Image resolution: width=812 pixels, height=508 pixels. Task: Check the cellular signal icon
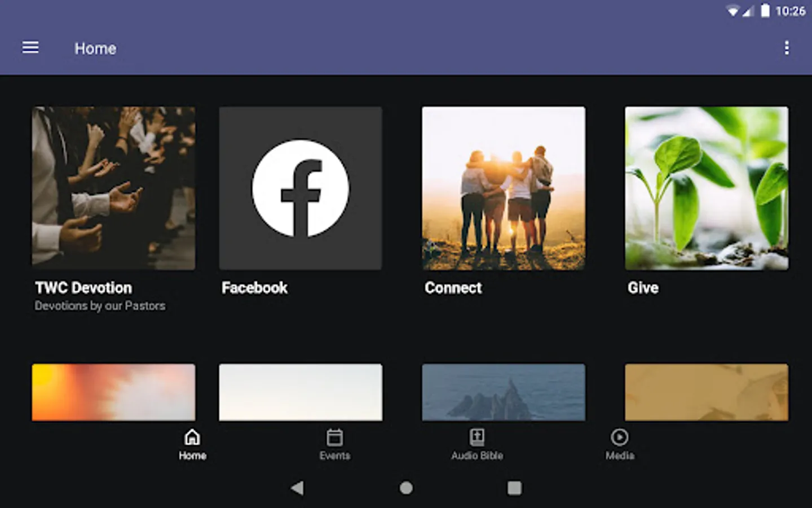748,11
